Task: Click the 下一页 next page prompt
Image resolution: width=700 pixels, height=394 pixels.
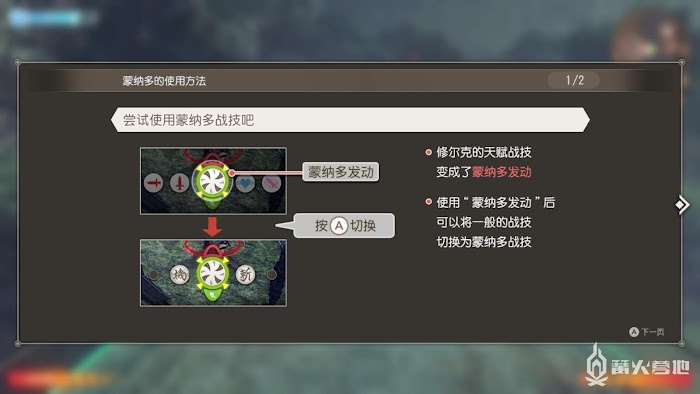Action: (646, 332)
